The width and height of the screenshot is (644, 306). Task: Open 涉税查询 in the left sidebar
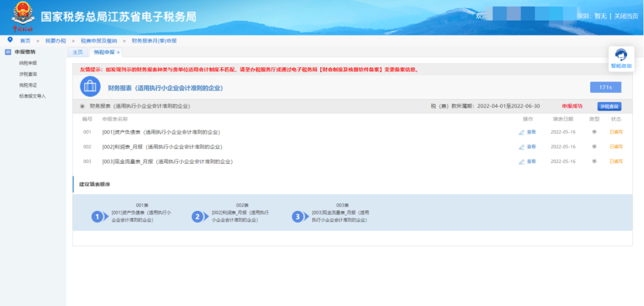coord(27,74)
